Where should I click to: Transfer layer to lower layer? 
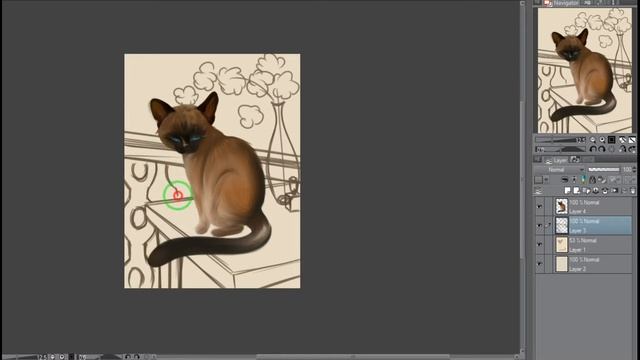click(596, 191)
